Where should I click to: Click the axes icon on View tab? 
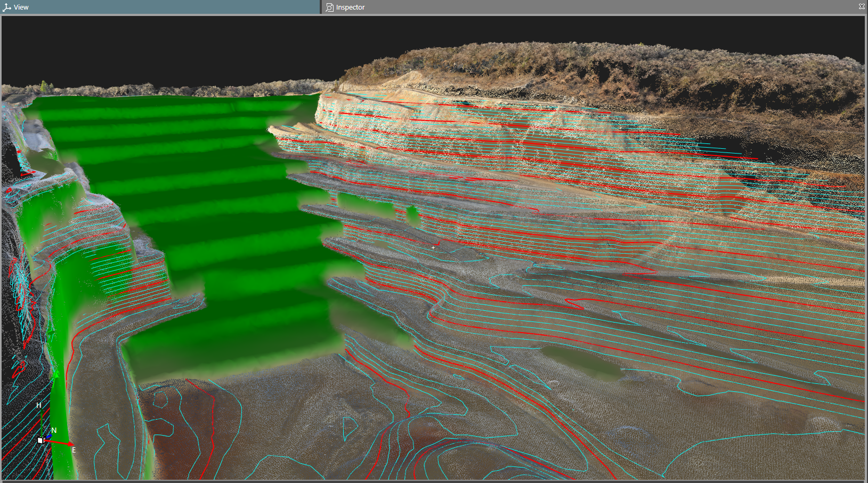[x=7, y=7]
